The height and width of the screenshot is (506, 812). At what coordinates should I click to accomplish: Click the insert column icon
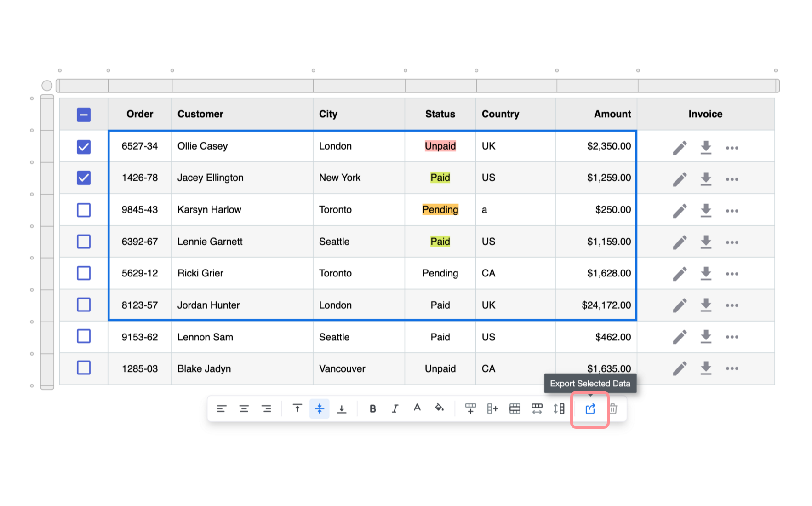point(492,408)
